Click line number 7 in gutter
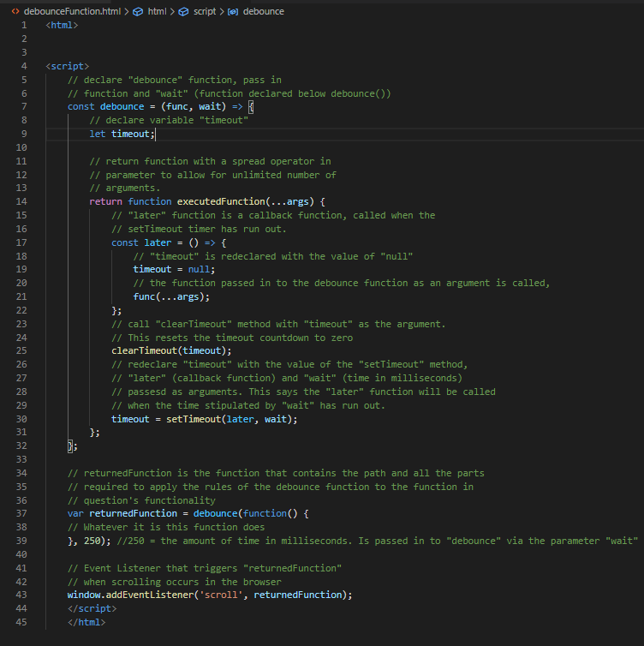 tap(24, 107)
